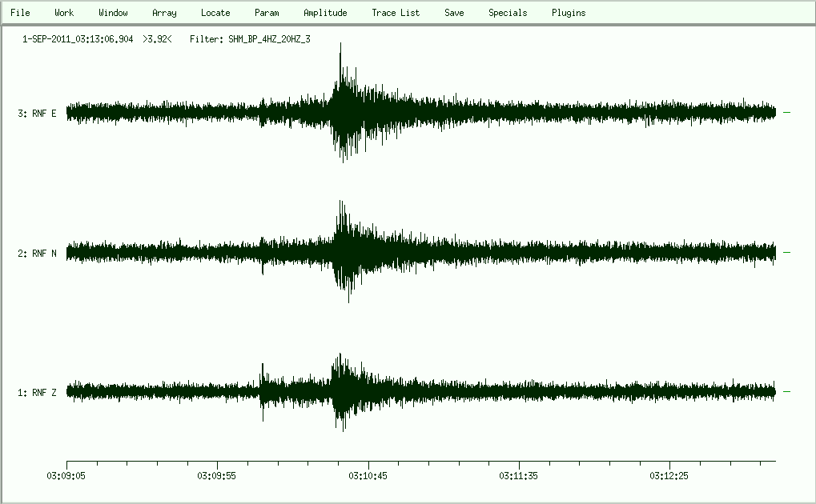Click the 03:10:45 time axis label
The height and width of the screenshot is (504, 816).
click(368, 475)
